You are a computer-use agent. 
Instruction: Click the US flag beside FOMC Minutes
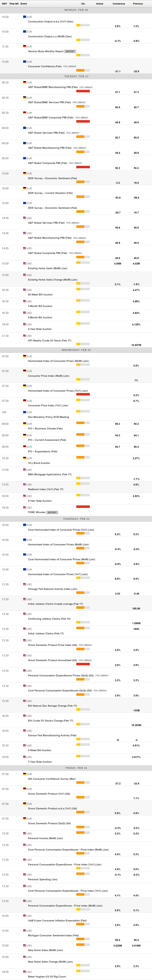(x=25, y=508)
